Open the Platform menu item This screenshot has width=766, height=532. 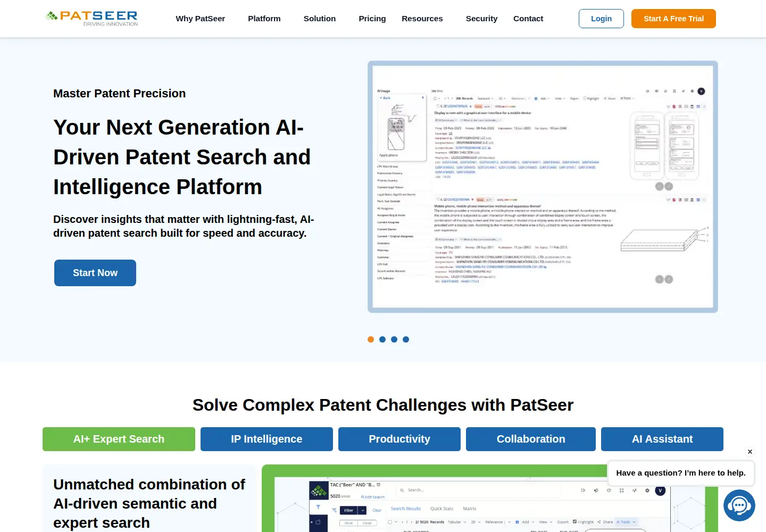(264, 19)
